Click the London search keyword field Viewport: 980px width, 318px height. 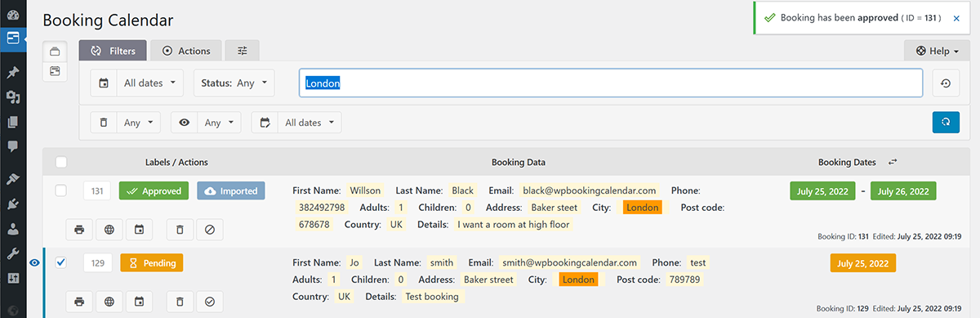coord(611,83)
